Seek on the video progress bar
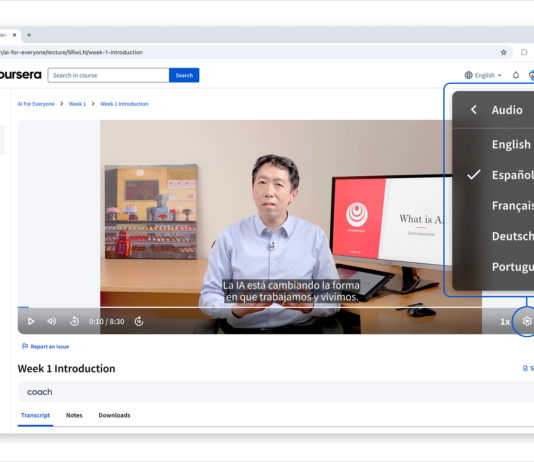 pyautogui.click(x=276, y=307)
